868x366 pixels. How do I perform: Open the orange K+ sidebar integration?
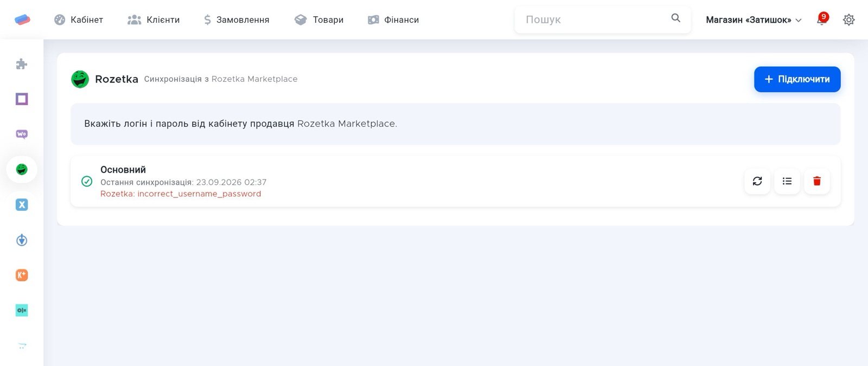(x=22, y=275)
